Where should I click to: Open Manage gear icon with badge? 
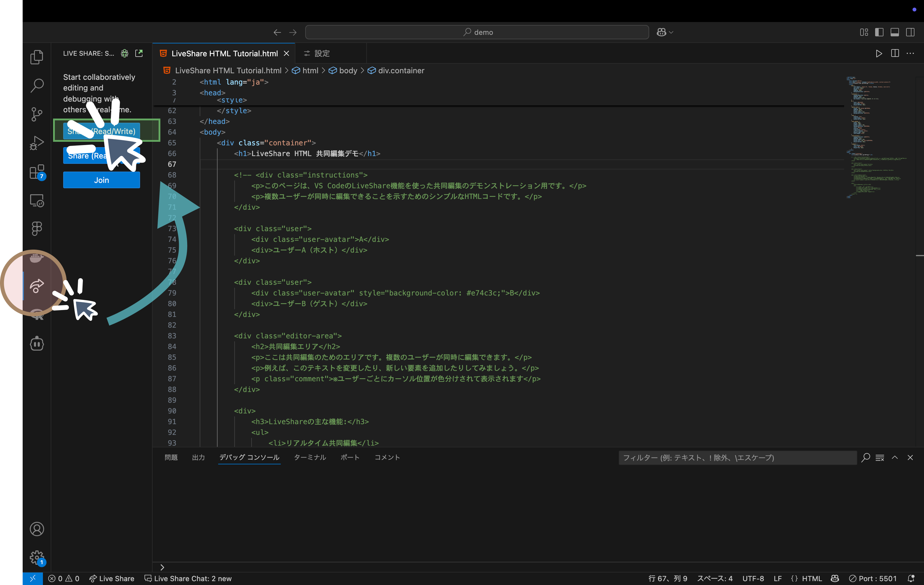37,558
